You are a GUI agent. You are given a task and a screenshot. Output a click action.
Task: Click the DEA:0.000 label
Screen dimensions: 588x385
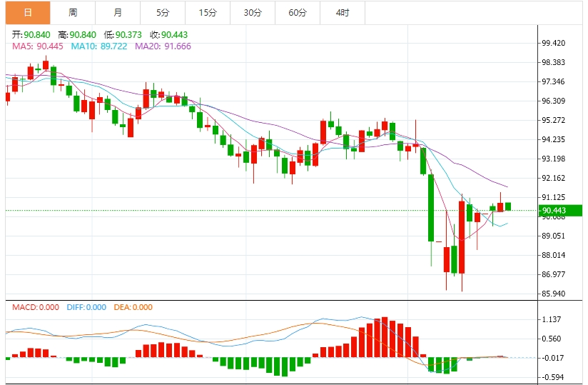click(133, 307)
